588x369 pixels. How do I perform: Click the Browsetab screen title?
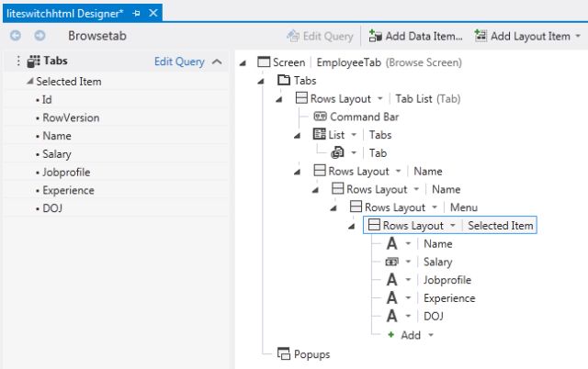pos(97,36)
